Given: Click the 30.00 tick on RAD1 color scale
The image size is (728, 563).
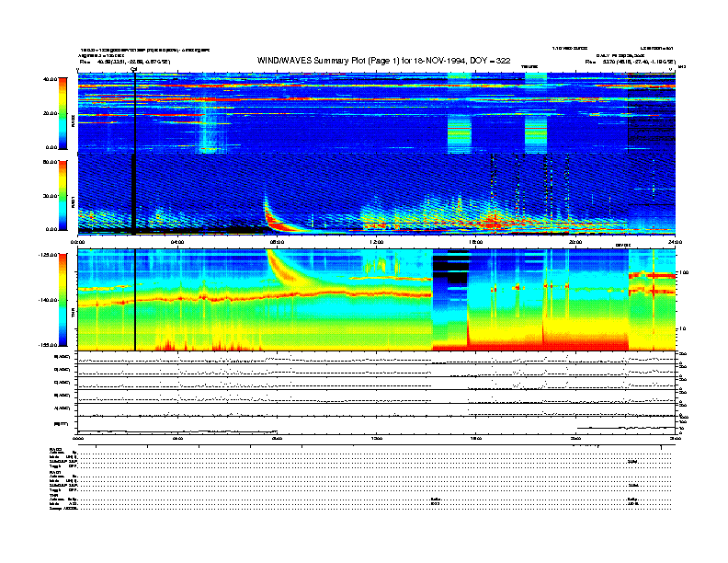Looking at the screenshot, I should [x=50, y=196].
